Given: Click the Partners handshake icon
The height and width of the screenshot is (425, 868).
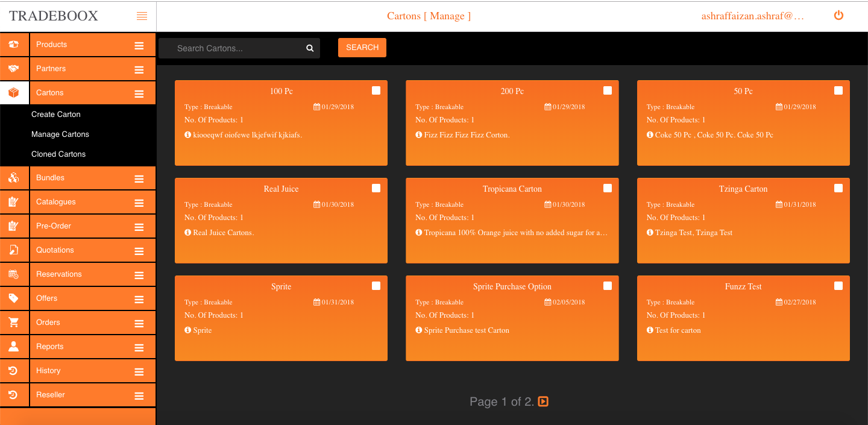Looking at the screenshot, I should tap(14, 69).
